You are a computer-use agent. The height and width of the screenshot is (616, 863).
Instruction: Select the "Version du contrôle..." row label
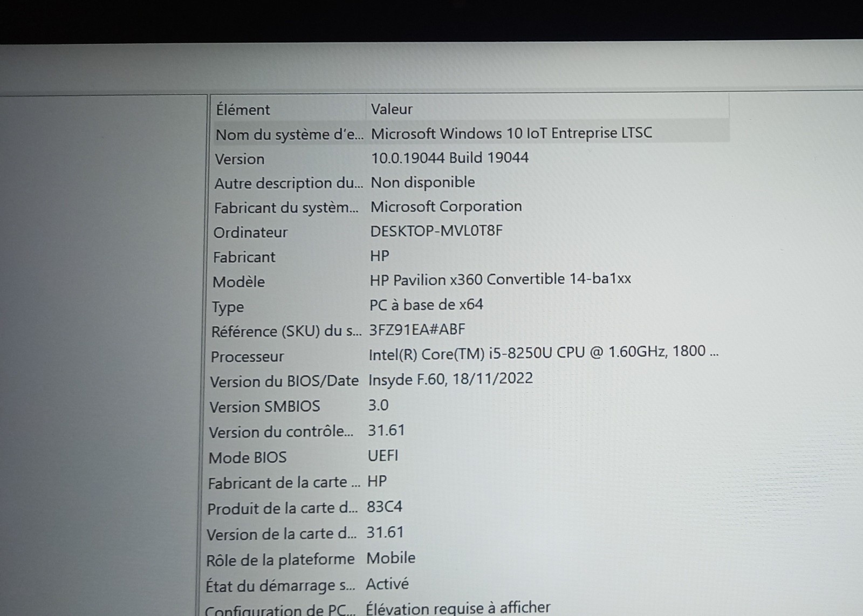281,433
